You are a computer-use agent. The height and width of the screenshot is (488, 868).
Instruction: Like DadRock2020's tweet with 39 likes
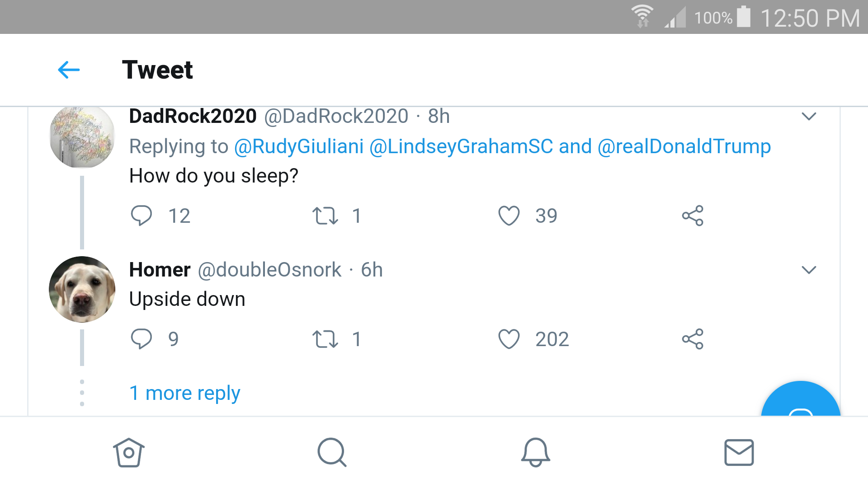click(509, 216)
